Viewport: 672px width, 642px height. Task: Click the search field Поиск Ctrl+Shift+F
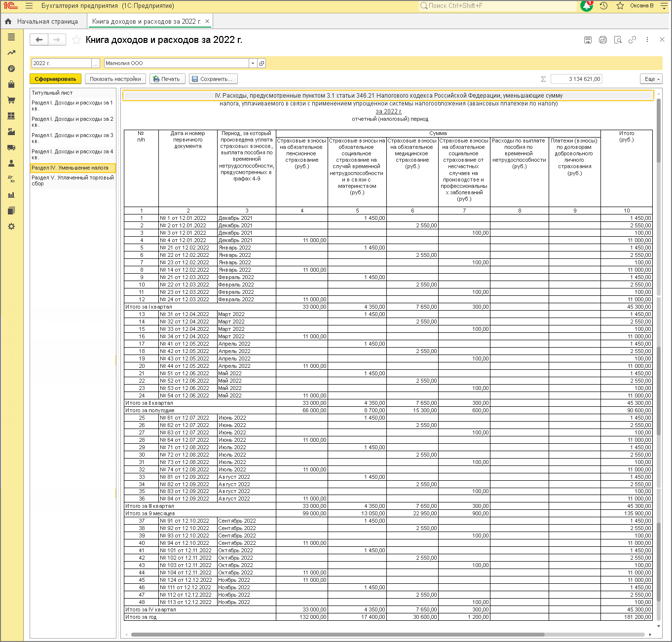[x=497, y=6]
